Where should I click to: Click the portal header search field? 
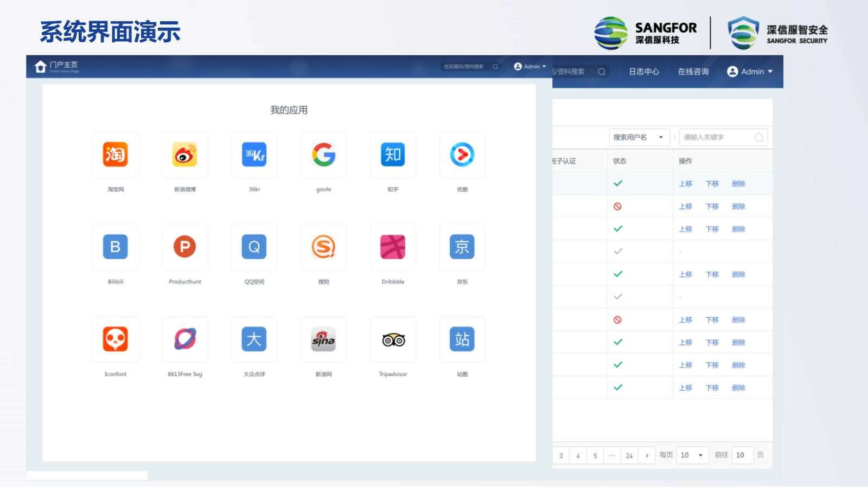coord(471,67)
